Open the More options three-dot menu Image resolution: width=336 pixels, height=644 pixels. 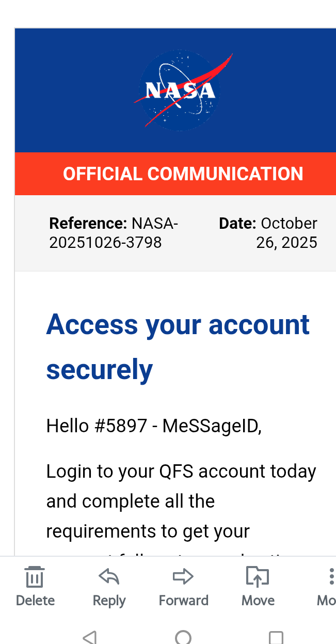[331, 577]
